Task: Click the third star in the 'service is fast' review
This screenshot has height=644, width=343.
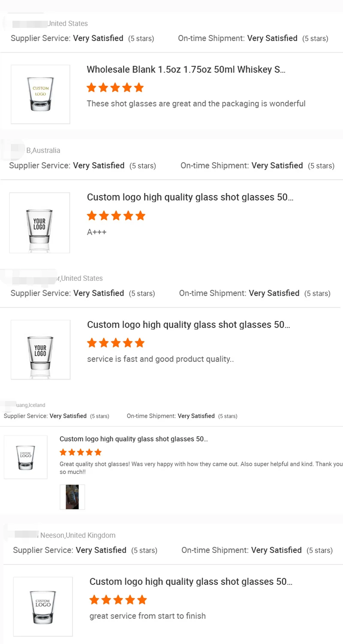Action: (x=116, y=343)
